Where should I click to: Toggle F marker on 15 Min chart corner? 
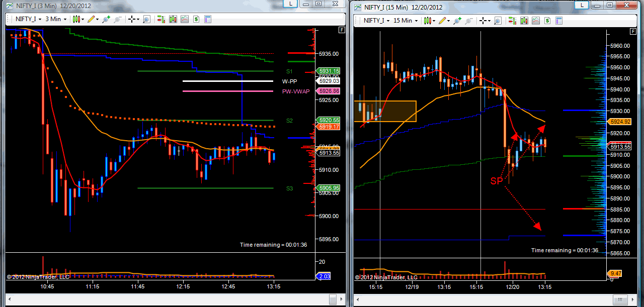(x=634, y=32)
